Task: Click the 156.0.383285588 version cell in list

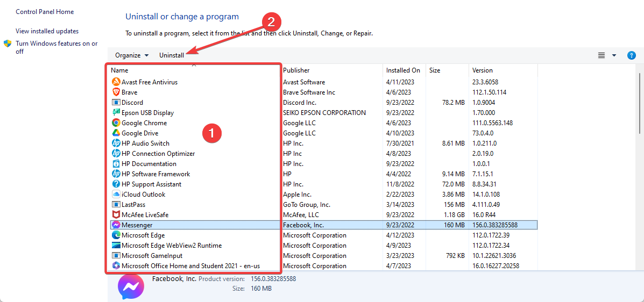Action: pos(495,225)
